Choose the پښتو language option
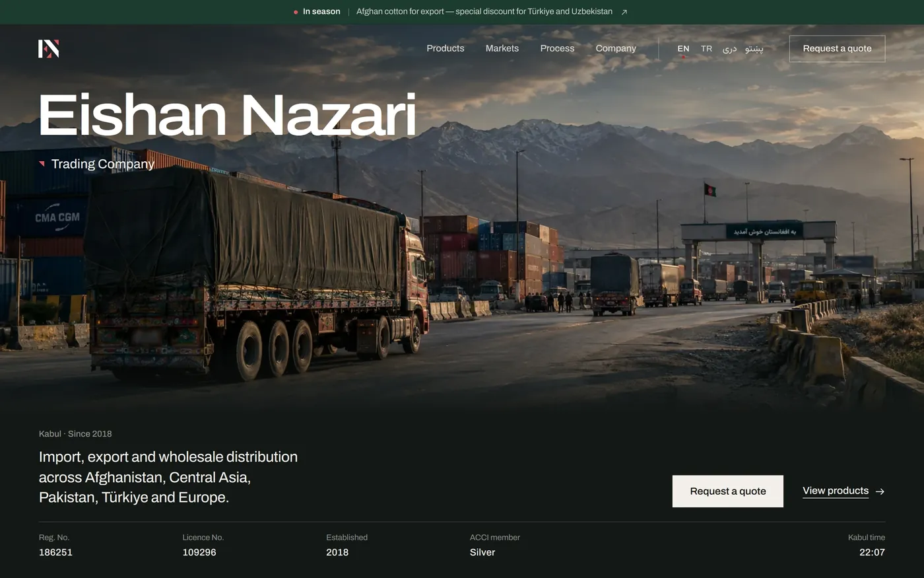 [x=754, y=49]
